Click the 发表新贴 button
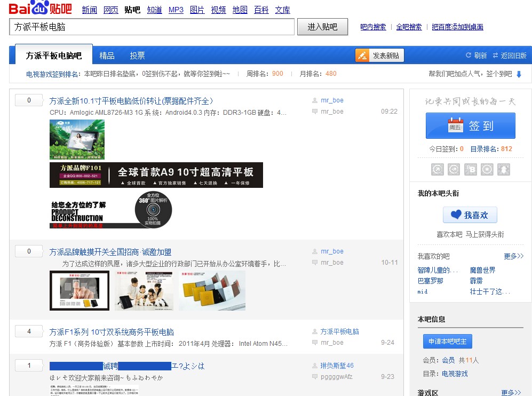The image size is (532, 396). pyautogui.click(x=380, y=56)
